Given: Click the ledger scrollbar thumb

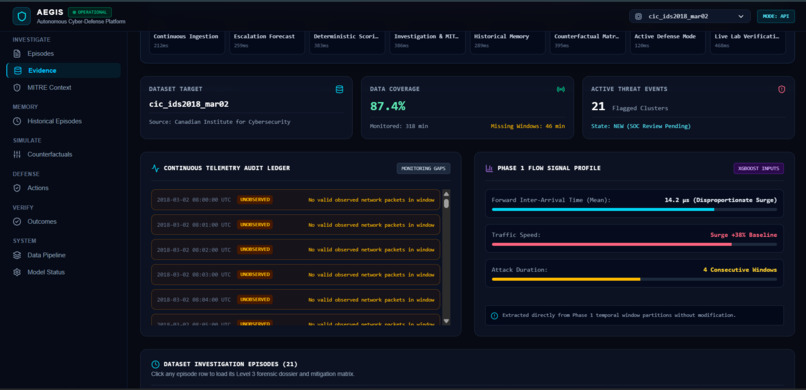Looking at the screenshot, I should (446, 203).
